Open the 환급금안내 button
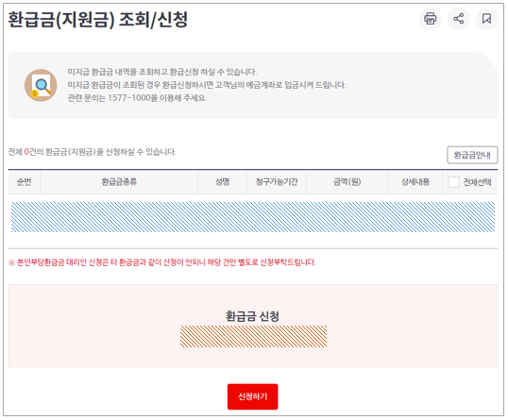Image resolution: width=508 pixels, height=420 pixels. [x=472, y=155]
